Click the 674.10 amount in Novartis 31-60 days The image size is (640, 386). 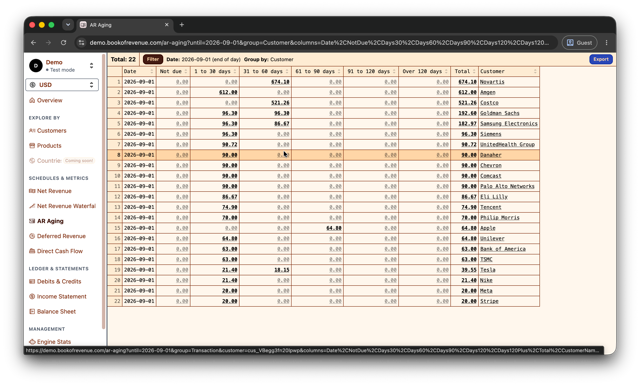(x=280, y=82)
